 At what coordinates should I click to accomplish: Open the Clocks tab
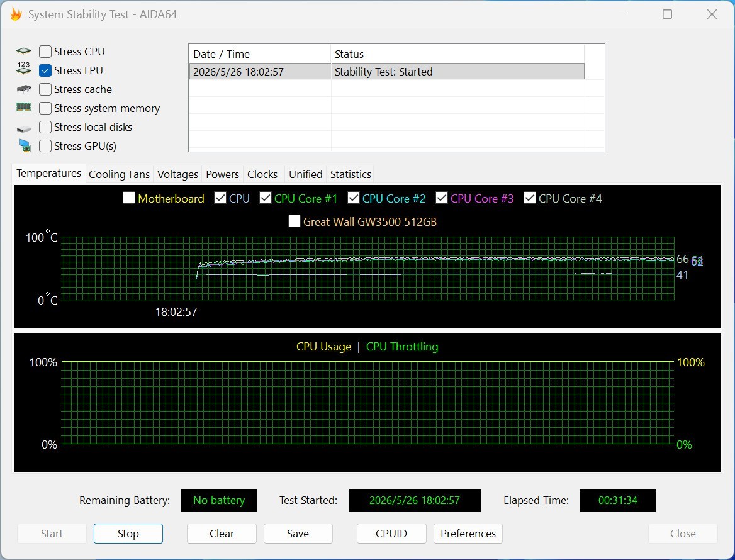[x=262, y=174]
